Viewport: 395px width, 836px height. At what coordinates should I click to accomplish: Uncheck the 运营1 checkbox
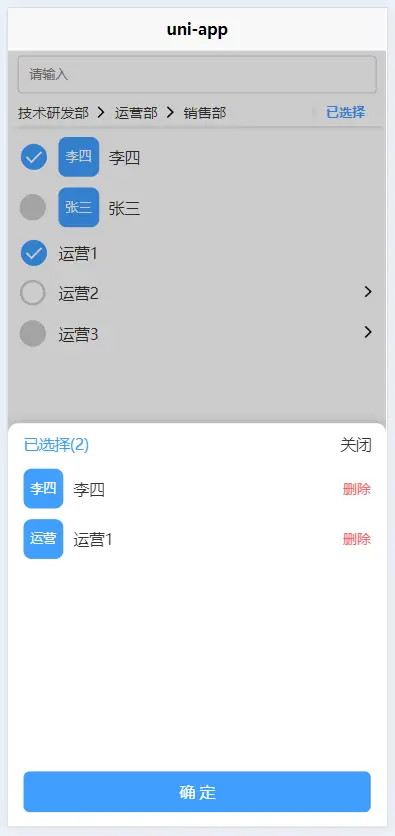click(x=34, y=253)
